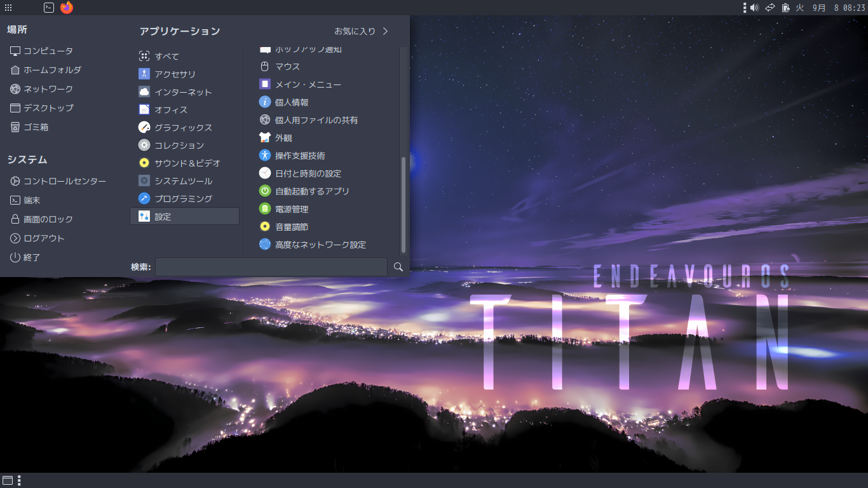Select the インターネット category
This screenshot has width=868, height=488.
(184, 92)
